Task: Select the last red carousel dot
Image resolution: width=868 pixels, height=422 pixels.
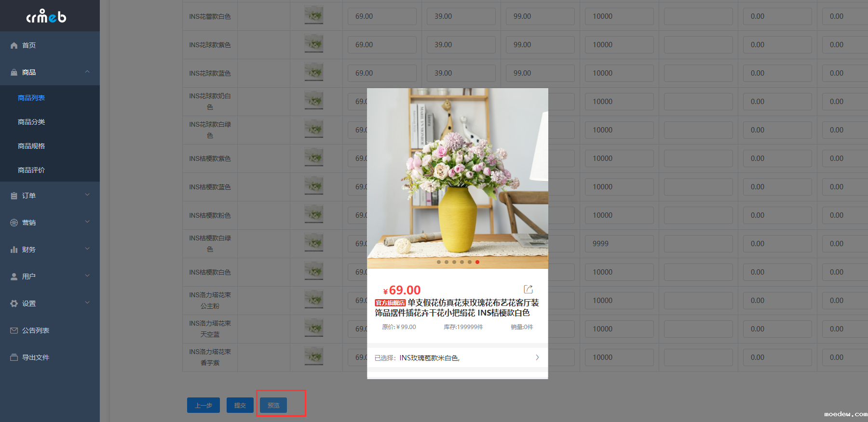Action: pyautogui.click(x=477, y=262)
